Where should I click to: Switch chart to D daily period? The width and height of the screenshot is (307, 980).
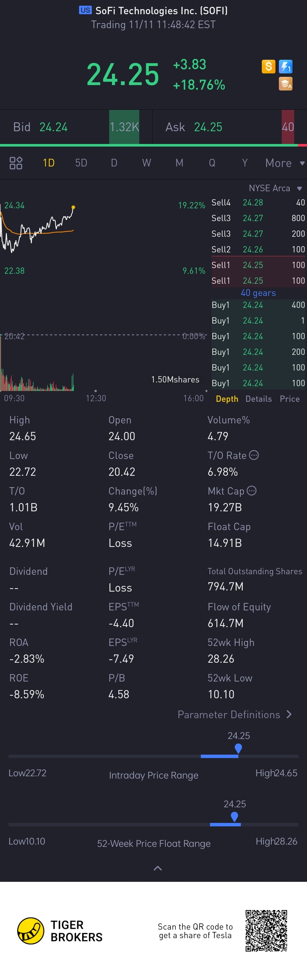[x=114, y=163]
